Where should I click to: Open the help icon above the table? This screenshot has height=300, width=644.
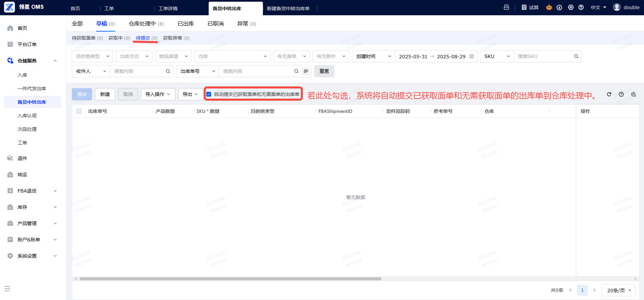pos(621,94)
